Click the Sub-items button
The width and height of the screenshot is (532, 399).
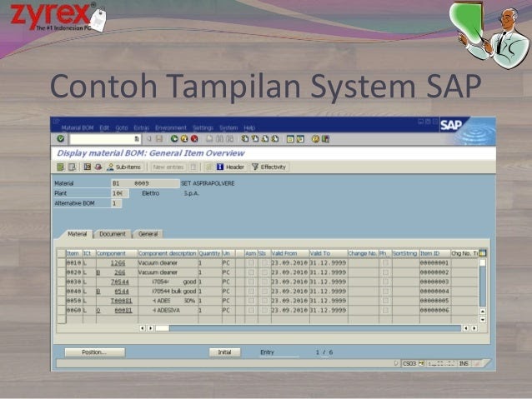click(x=124, y=167)
